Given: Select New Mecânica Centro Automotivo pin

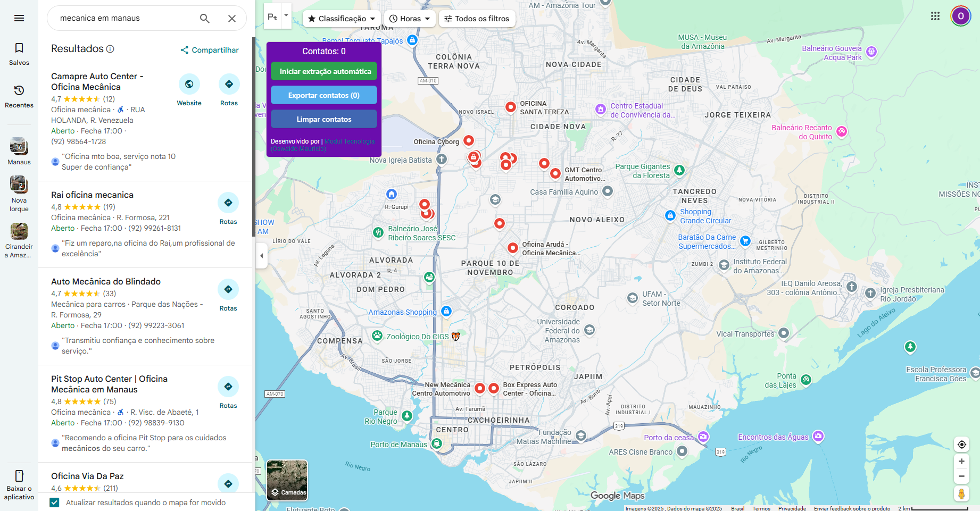Looking at the screenshot, I should pyautogui.click(x=480, y=388).
